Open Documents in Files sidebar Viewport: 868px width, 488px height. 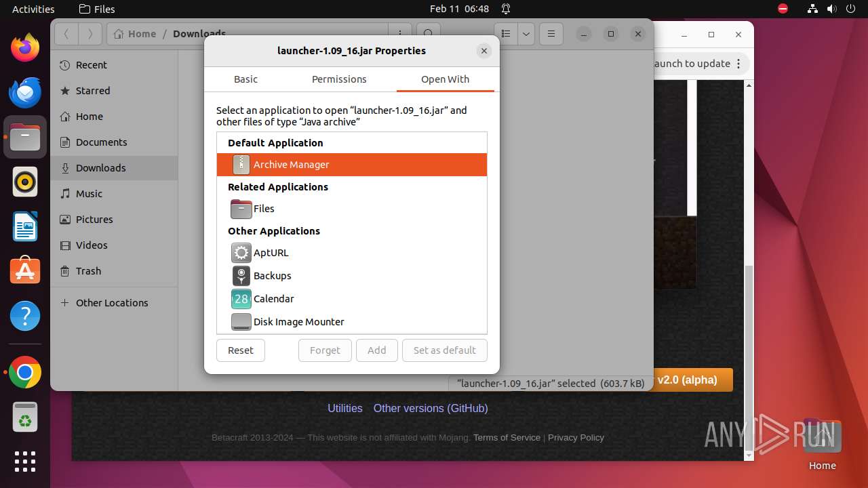coord(114,142)
